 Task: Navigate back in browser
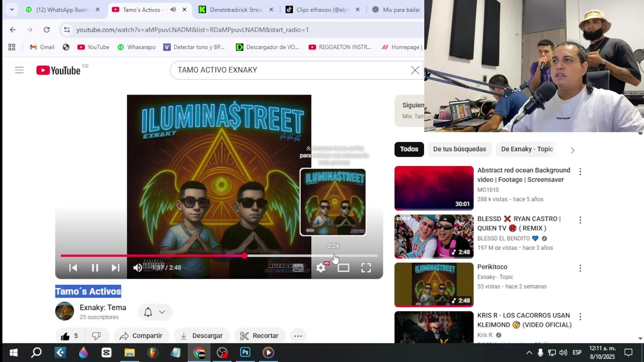[x=13, y=30]
